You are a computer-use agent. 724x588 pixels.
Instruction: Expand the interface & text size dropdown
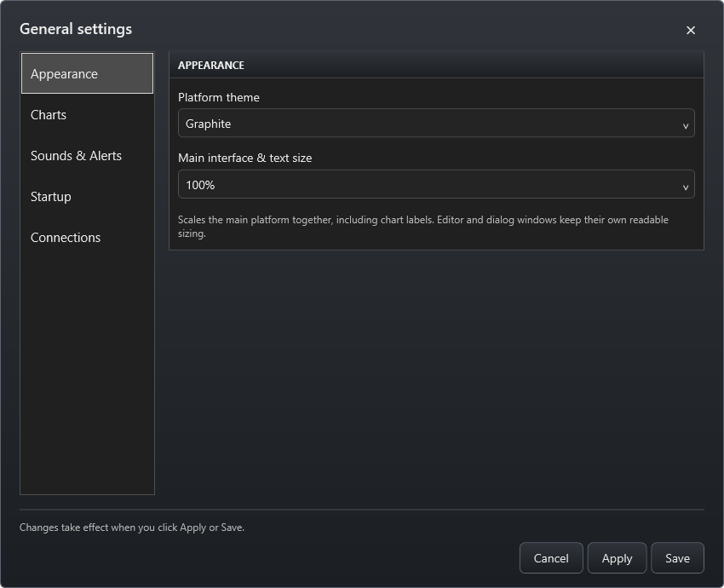point(436,184)
